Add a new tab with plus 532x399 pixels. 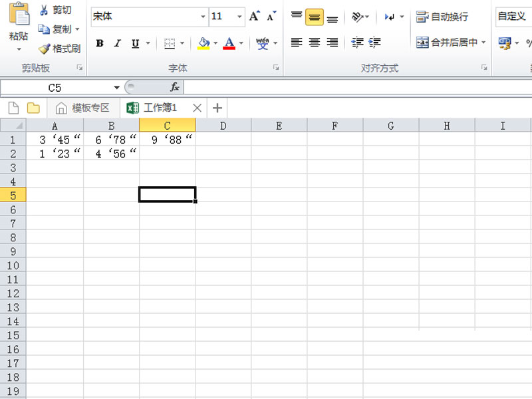[x=217, y=108]
